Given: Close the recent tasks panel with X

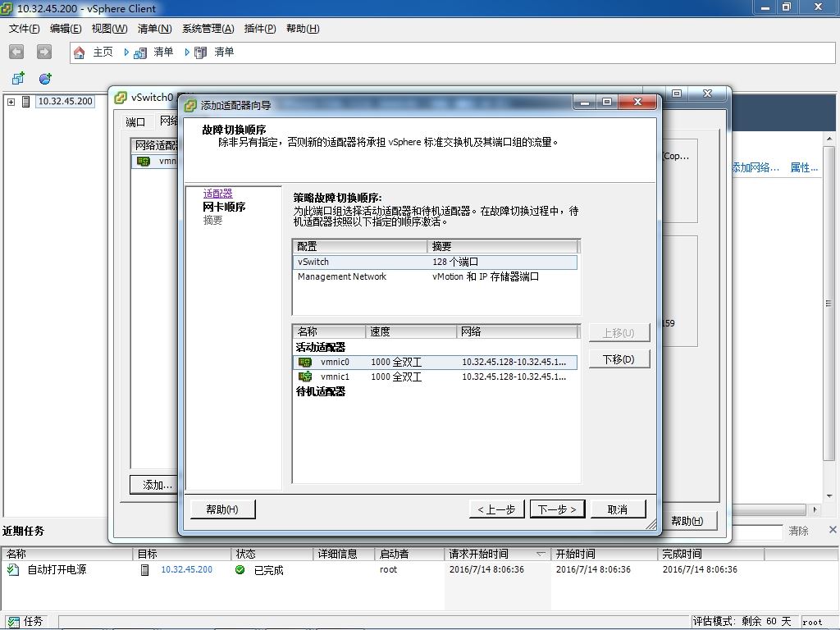Looking at the screenshot, I should (833, 530).
